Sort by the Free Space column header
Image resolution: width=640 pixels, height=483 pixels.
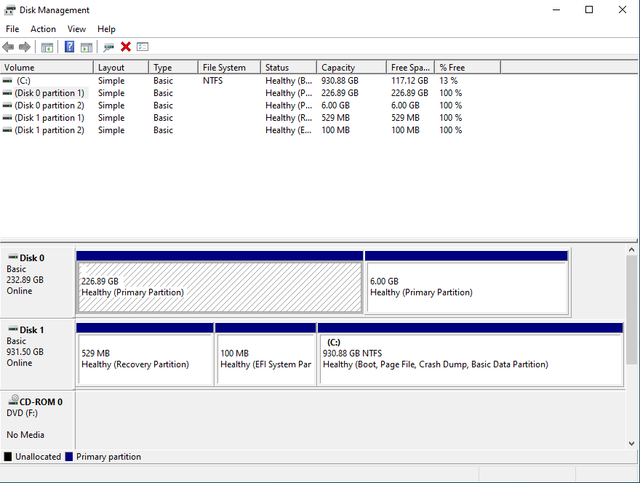point(410,67)
